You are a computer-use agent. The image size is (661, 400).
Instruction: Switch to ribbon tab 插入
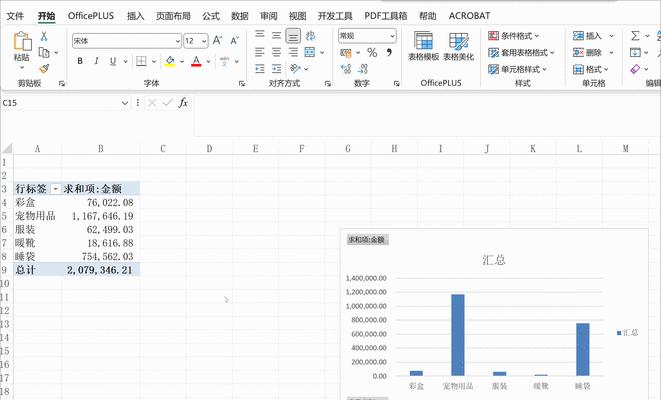point(135,16)
